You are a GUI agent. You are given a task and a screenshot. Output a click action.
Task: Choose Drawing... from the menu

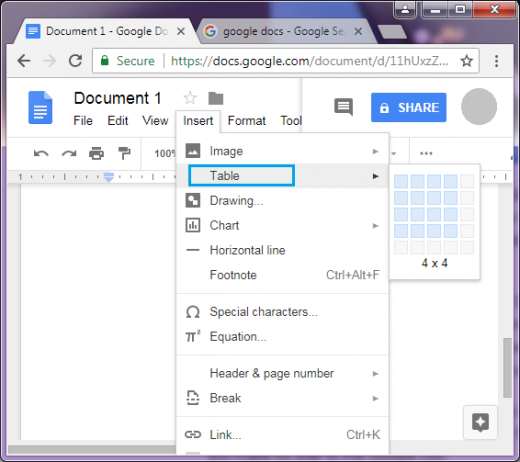282,201
